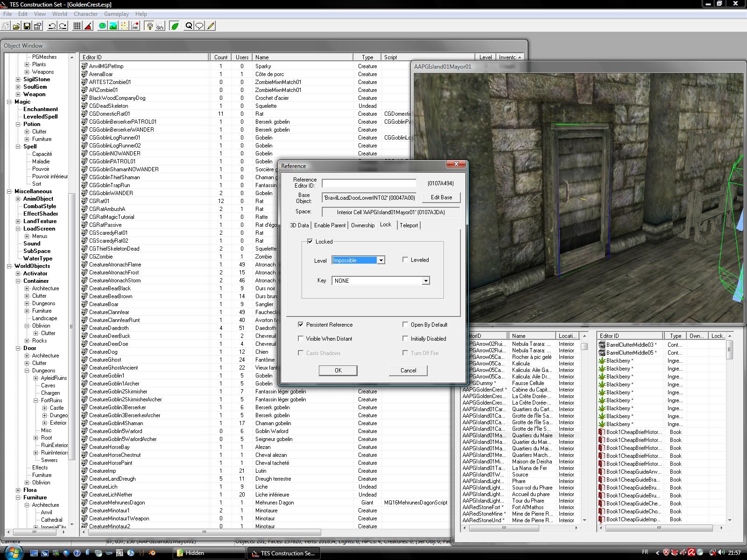Enable the Leveled lock checkbox
The height and width of the screenshot is (560, 747).
click(x=405, y=259)
